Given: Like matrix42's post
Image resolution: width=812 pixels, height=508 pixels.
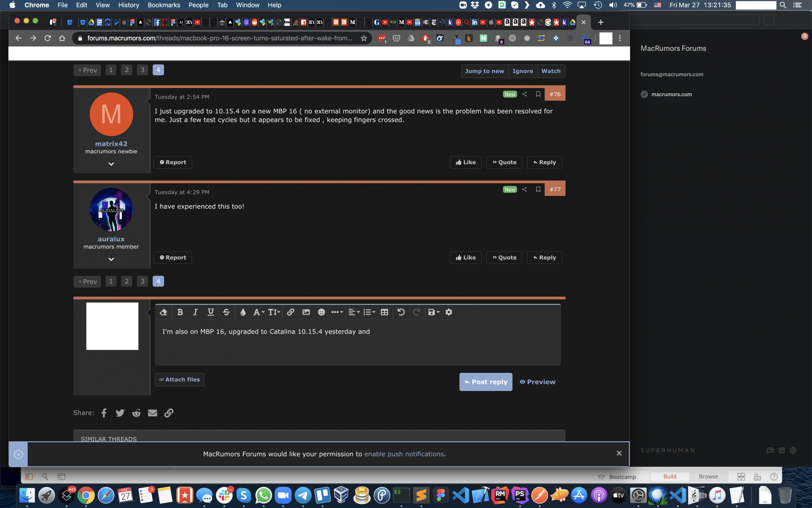Looking at the screenshot, I should [x=466, y=162].
